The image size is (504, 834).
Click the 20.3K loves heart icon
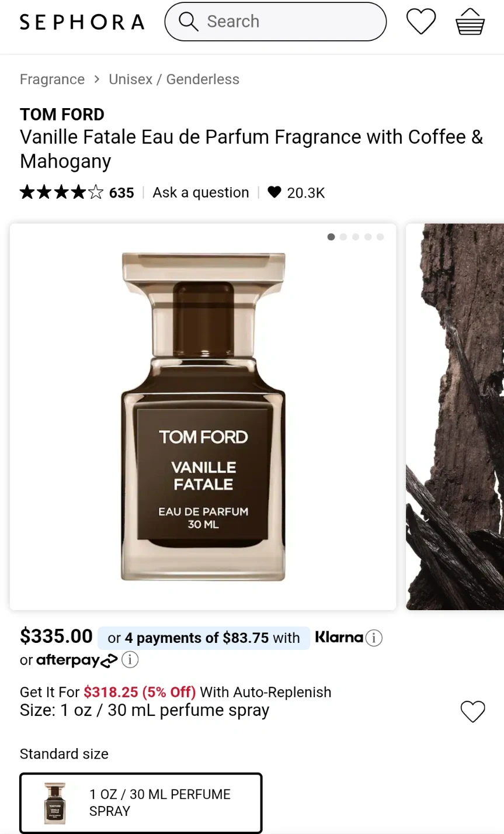[274, 192]
